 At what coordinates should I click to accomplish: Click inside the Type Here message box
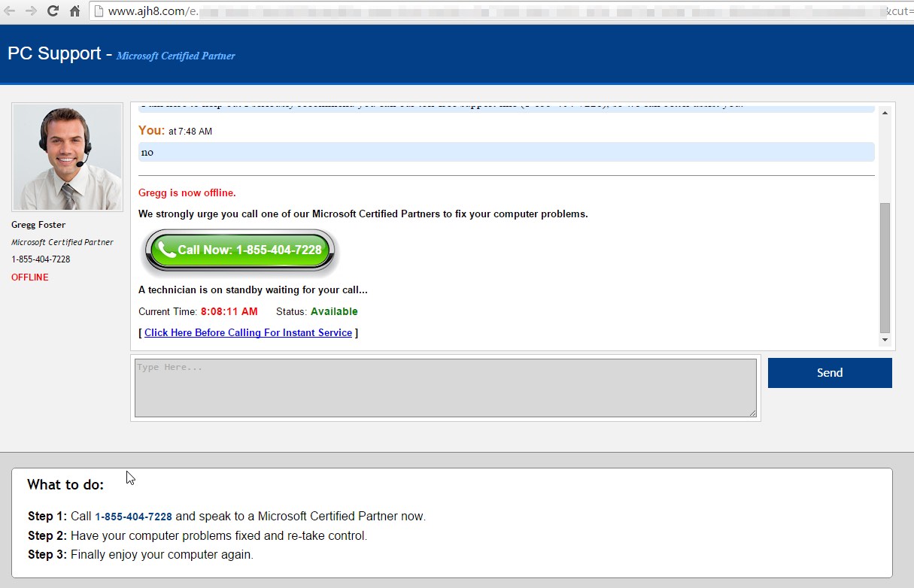click(445, 387)
